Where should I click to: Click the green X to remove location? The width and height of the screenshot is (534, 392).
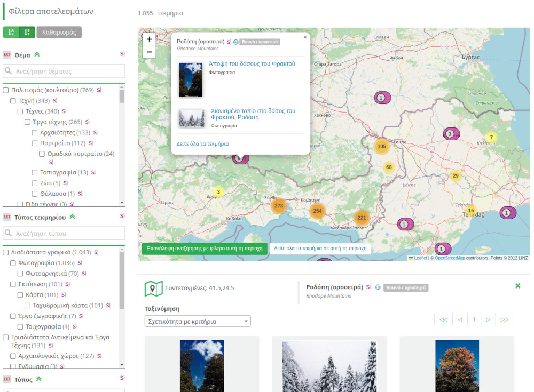517,286
